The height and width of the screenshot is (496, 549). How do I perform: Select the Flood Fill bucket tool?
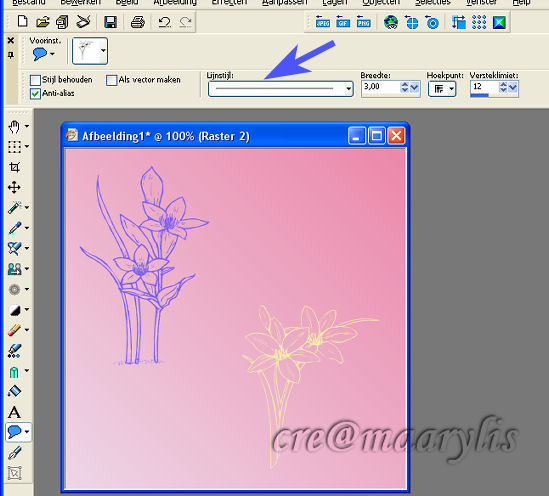point(14,391)
